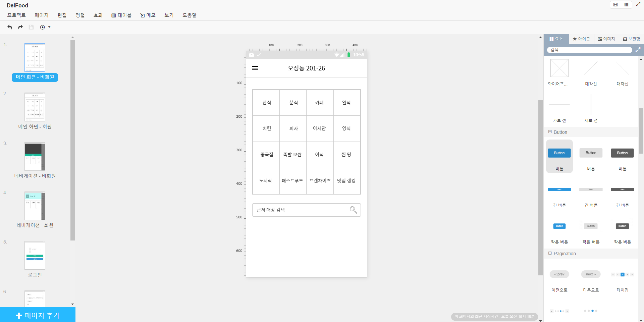Click the 치킨 category cell

266,128
